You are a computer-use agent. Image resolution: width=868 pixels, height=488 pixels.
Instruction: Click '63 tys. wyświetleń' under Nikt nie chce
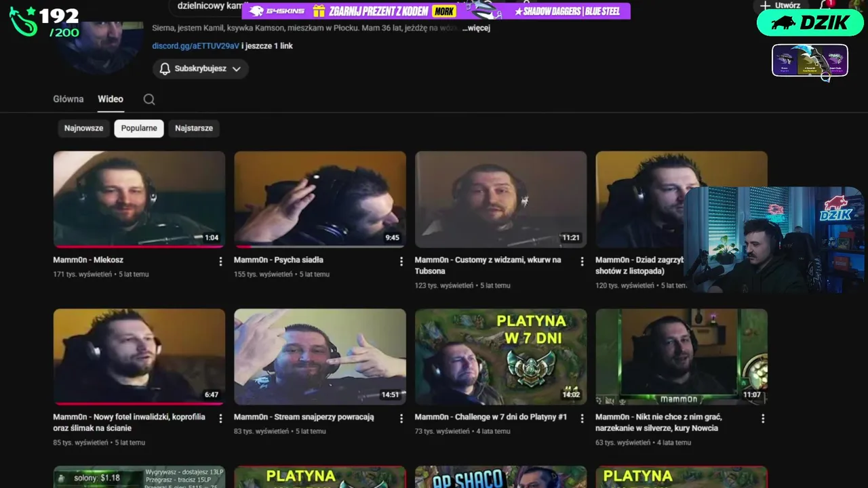[623, 443]
